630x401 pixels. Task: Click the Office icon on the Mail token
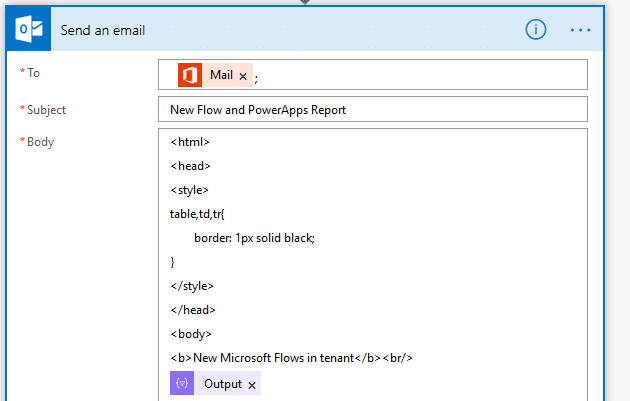tap(190, 75)
